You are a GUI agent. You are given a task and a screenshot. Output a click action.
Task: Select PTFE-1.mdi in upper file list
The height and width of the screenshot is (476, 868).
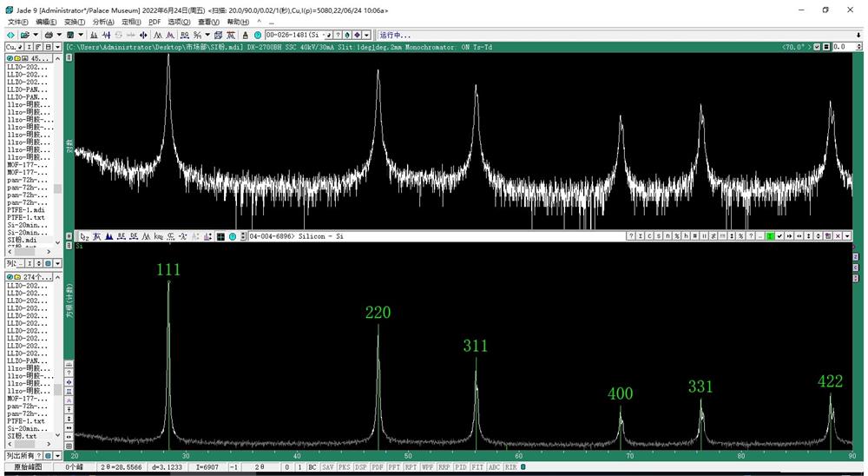[27, 210]
